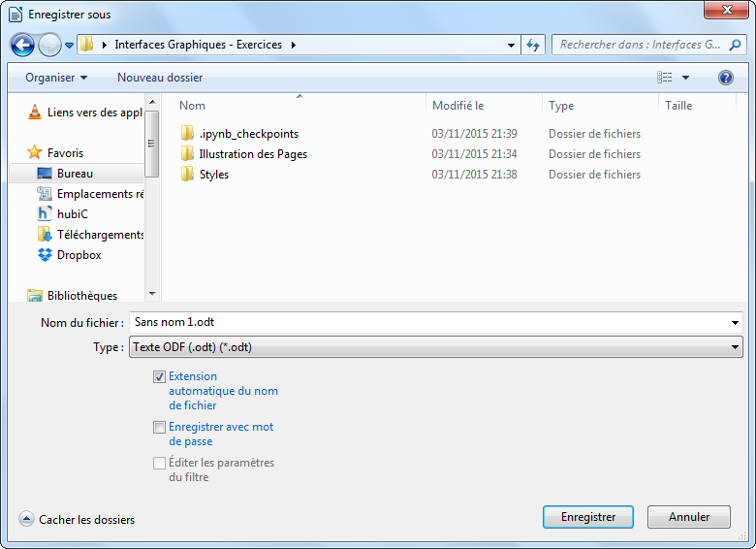The height and width of the screenshot is (549, 756).
Task: Uncheck Extension automatique du nom de fichier
Action: [x=159, y=377]
